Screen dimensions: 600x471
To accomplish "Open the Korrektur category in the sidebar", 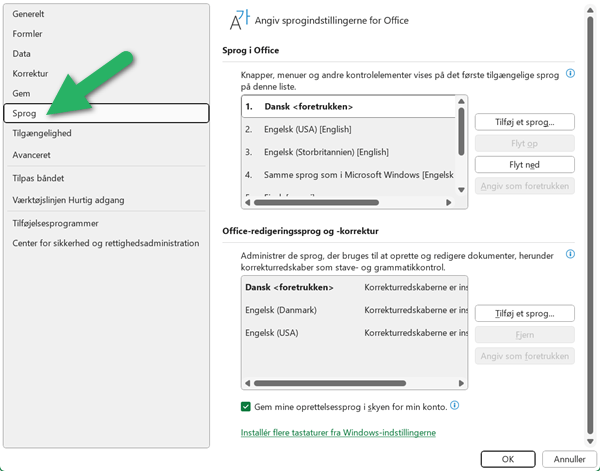I will pyautogui.click(x=105, y=73).
